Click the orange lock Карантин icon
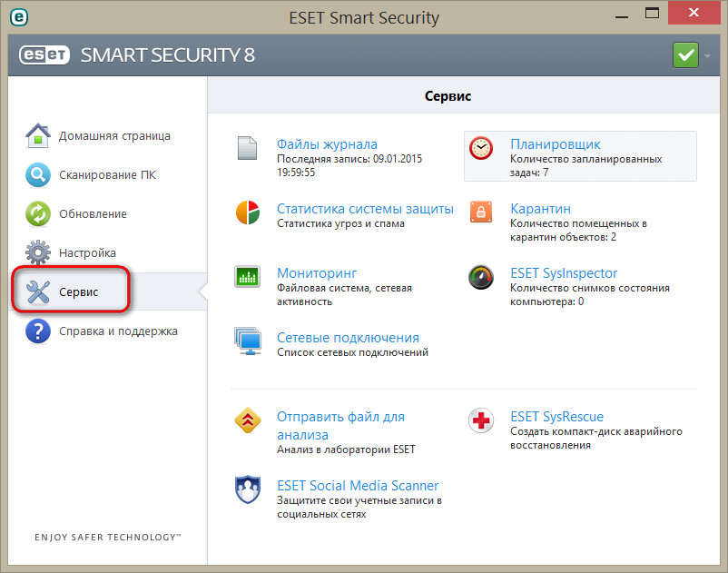 pos(481,212)
